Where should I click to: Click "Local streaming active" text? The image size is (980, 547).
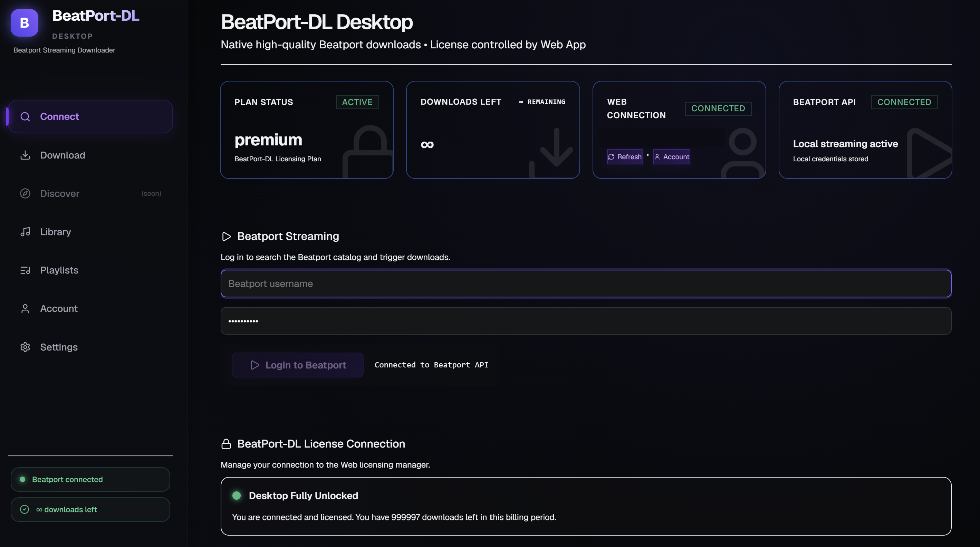(845, 144)
